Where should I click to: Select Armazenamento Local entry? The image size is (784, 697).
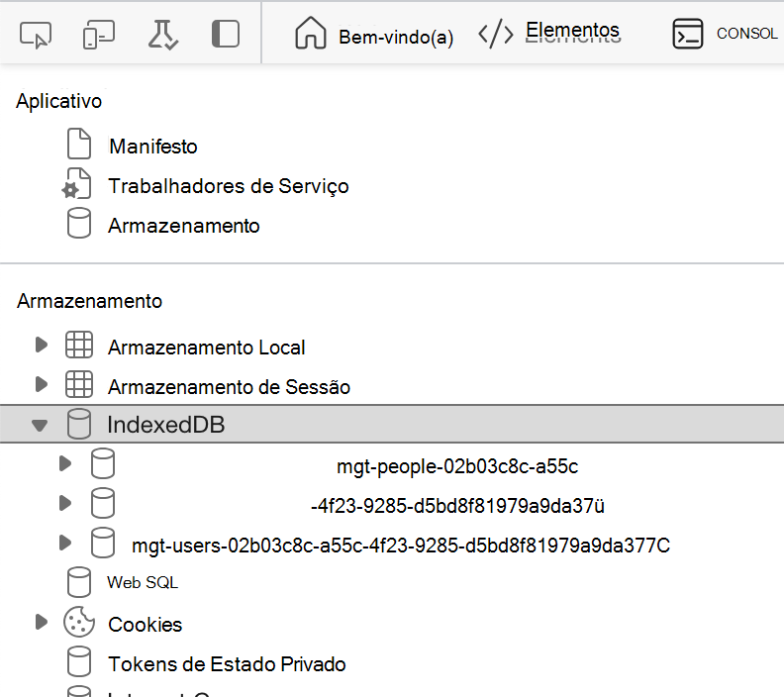pos(207,348)
